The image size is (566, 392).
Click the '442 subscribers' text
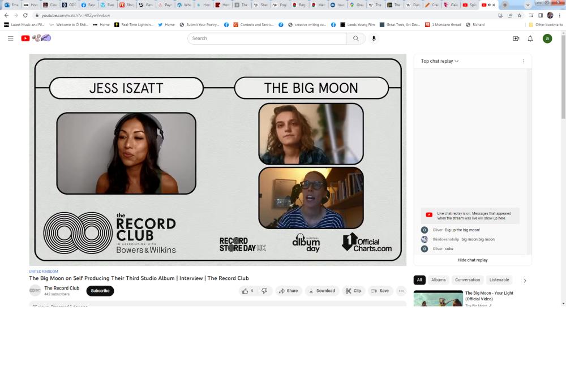tap(57, 294)
